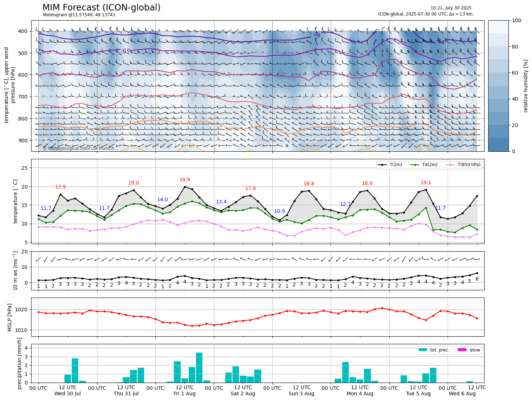Click the red maximum temperature label 19.1
This screenshot has height=400, width=532.
coord(426,183)
